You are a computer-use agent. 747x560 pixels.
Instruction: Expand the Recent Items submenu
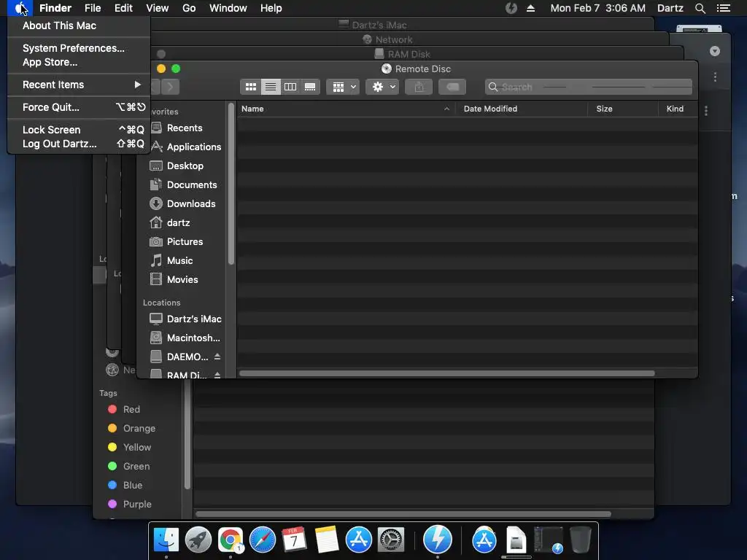tap(79, 85)
